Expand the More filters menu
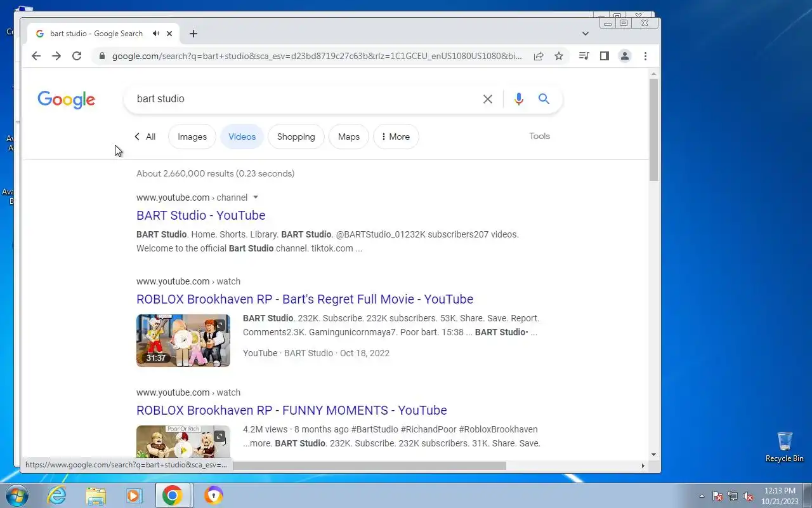This screenshot has height=508, width=812. click(396, 137)
